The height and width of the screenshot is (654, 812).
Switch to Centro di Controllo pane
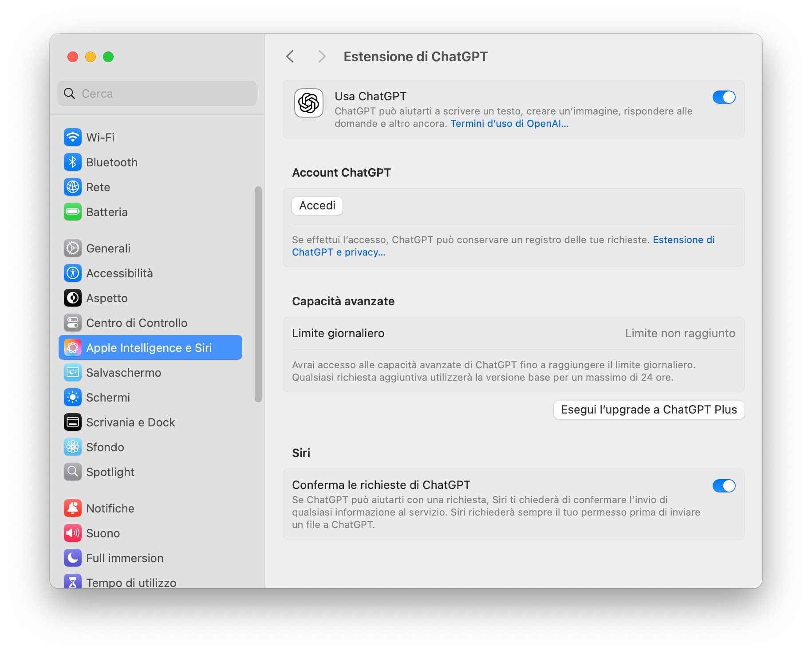tap(137, 323)
